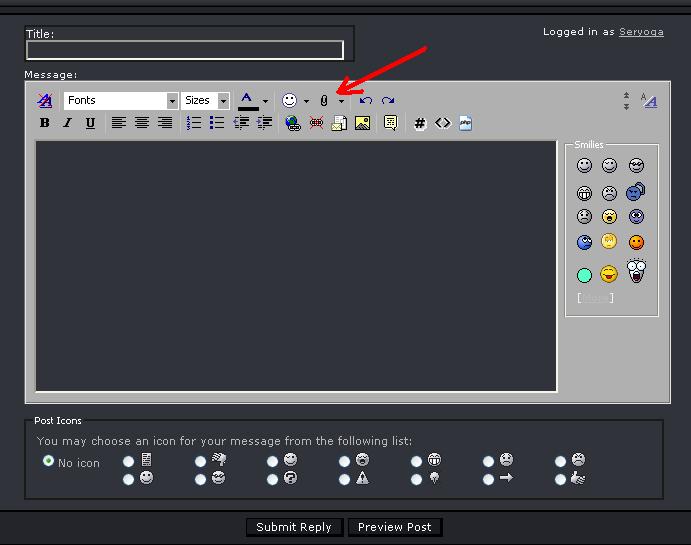Click the Title input field
This screenshot has width=691, height=545.
pyautogui.click(x=185, y=50)
